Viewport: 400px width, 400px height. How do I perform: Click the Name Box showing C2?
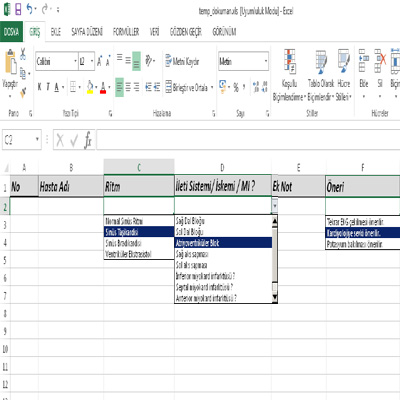(x=22, y=140)
